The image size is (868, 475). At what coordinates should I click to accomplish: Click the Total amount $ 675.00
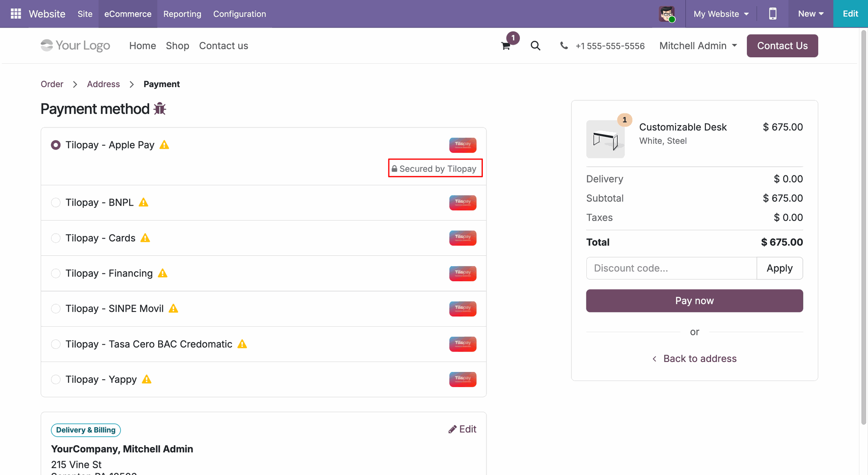pyautogui.click(x=782, y=242)
